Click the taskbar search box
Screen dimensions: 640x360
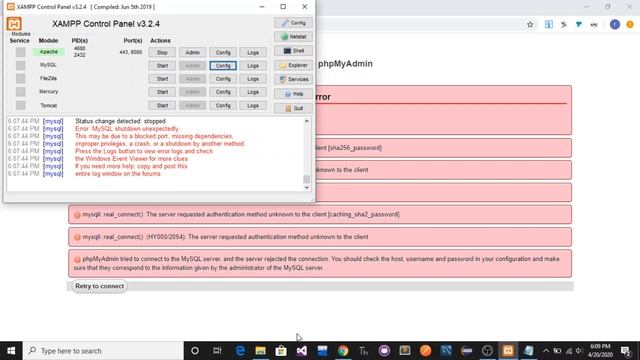[x=103, y=351]
